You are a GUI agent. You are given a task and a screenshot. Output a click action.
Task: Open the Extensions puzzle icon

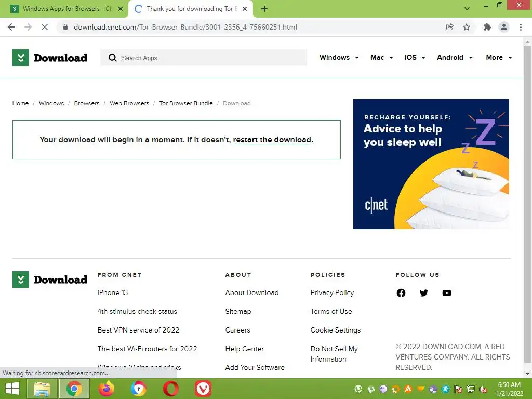(487, 27)
